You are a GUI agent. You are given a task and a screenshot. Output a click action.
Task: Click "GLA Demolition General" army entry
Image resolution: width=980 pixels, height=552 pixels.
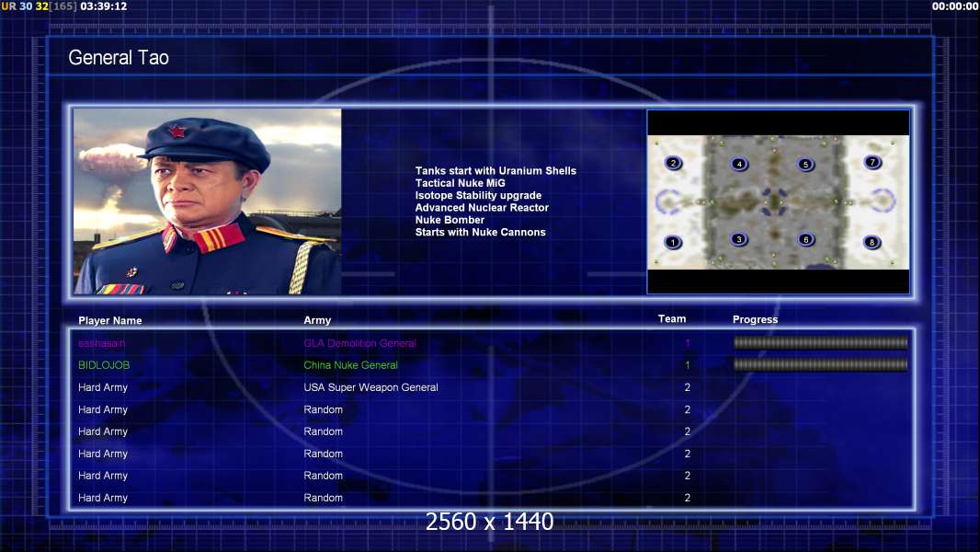click(360, 343)
